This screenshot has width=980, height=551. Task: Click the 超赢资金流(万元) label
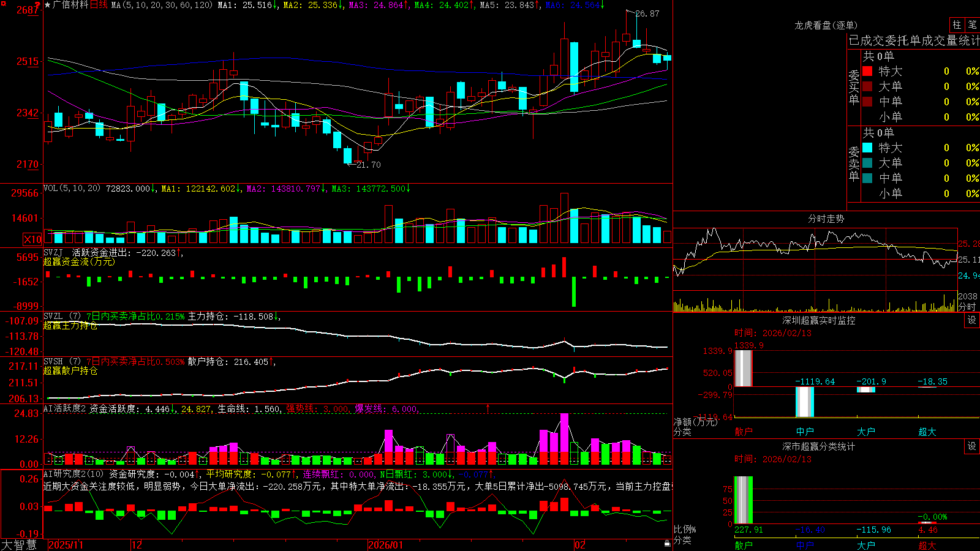click(79, 261)
